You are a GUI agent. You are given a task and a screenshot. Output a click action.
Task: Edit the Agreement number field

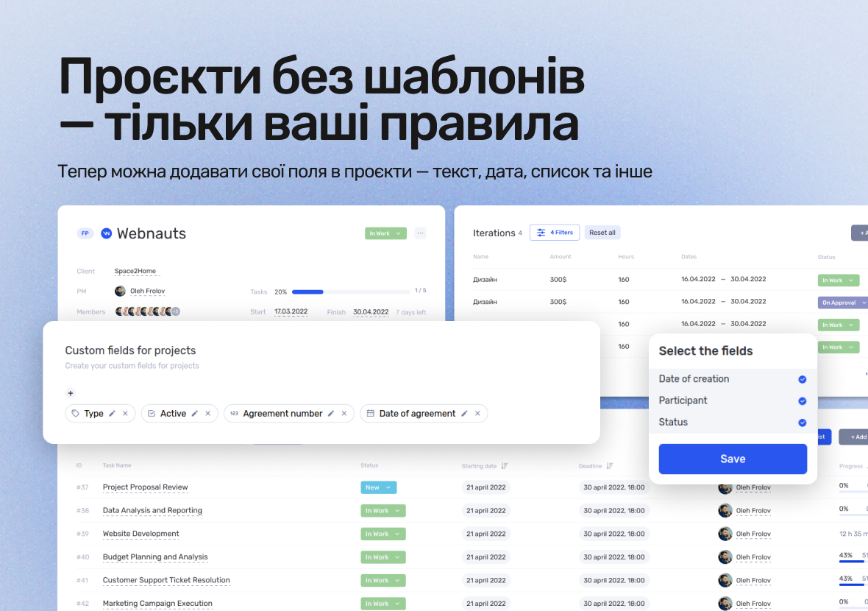tap(331, 413)
